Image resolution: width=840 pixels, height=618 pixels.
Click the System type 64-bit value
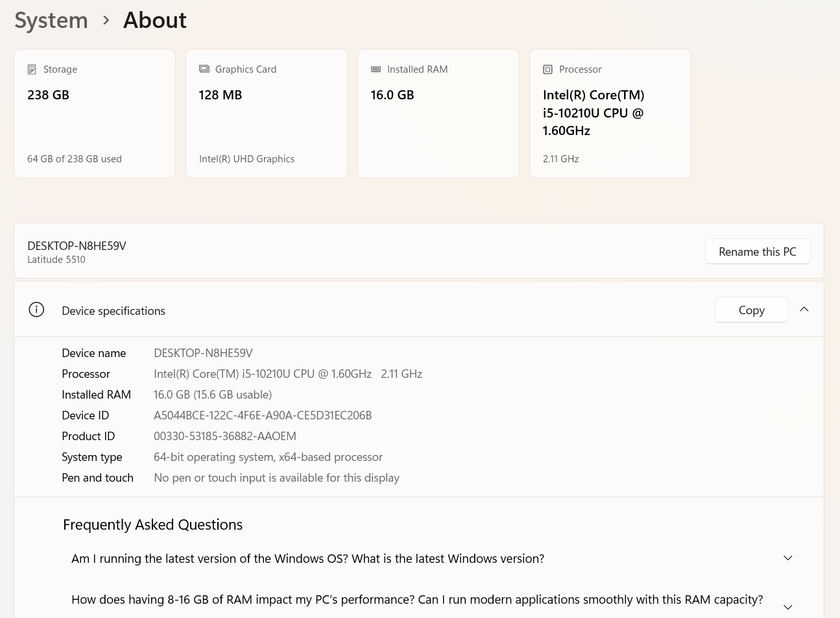[x=268, y=457]
